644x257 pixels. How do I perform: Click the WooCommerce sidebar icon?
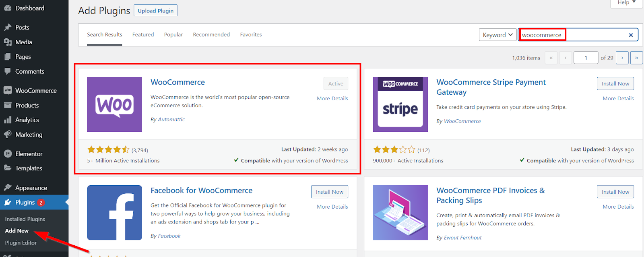point(8,91)
